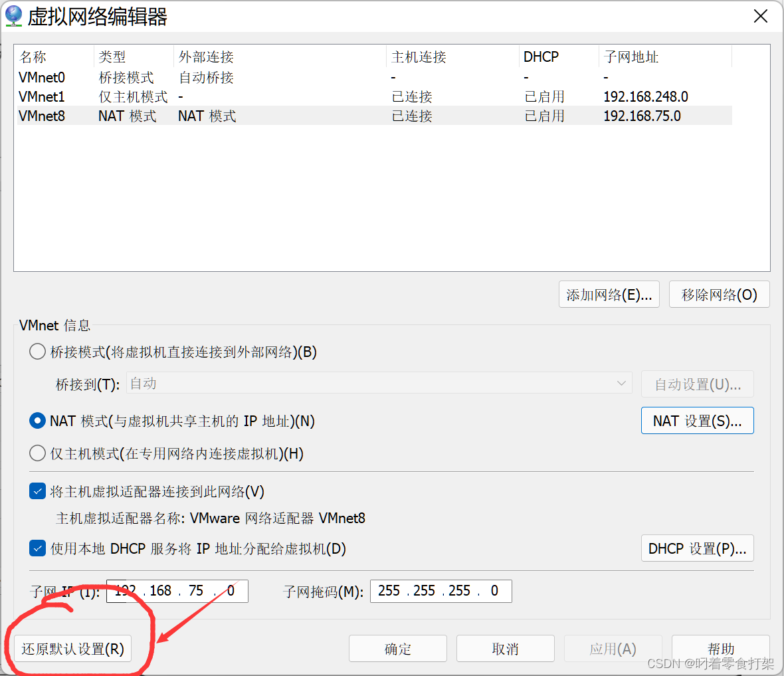
Task: Click 自动桥接 cell in VMnet0 row
Action: coord(206,77)
